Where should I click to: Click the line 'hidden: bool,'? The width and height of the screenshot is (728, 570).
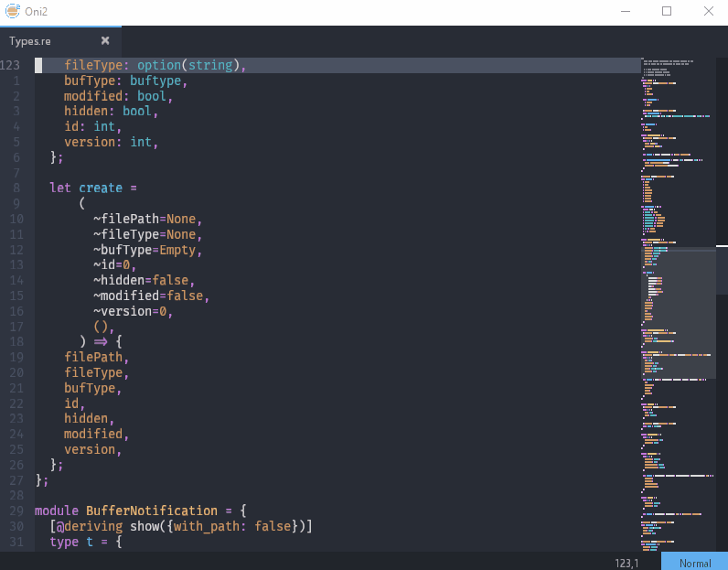click(111, 112)
